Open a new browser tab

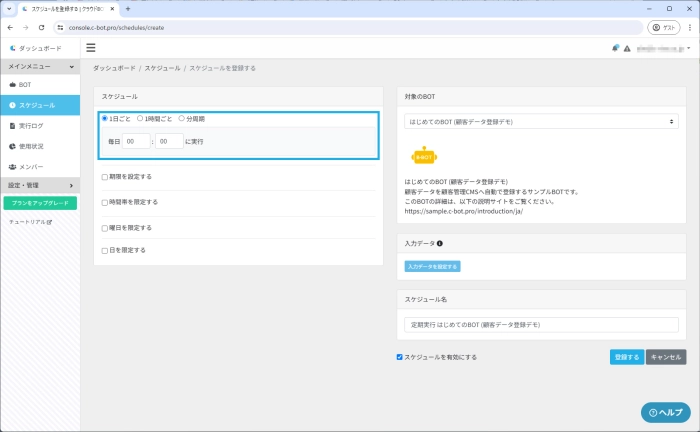pyautogui.click(x=128, y=8)
